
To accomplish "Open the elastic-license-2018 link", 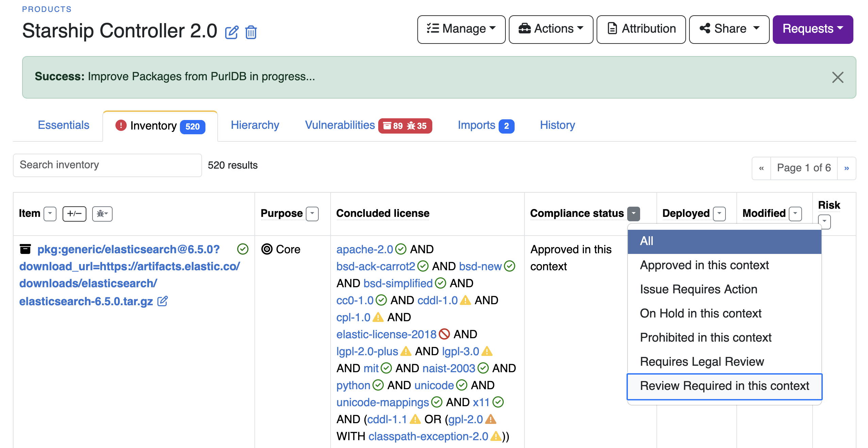I will (386, 334).
